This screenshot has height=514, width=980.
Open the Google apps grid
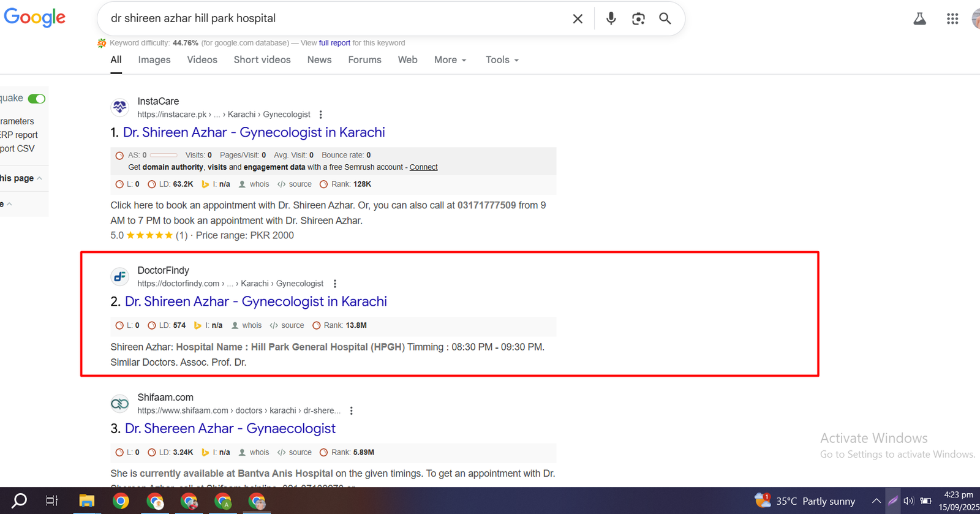click(952, 19)
